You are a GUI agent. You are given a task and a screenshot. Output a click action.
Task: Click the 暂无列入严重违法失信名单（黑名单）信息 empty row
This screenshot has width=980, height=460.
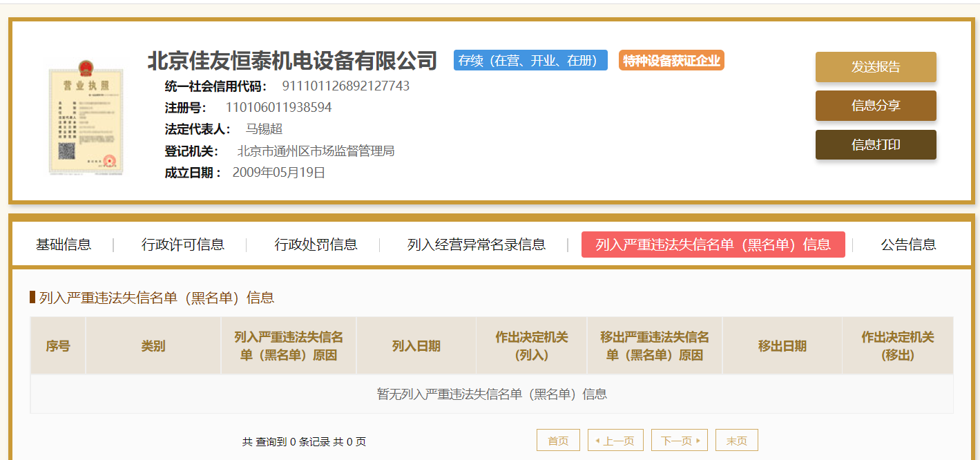(x=492, y=394)
